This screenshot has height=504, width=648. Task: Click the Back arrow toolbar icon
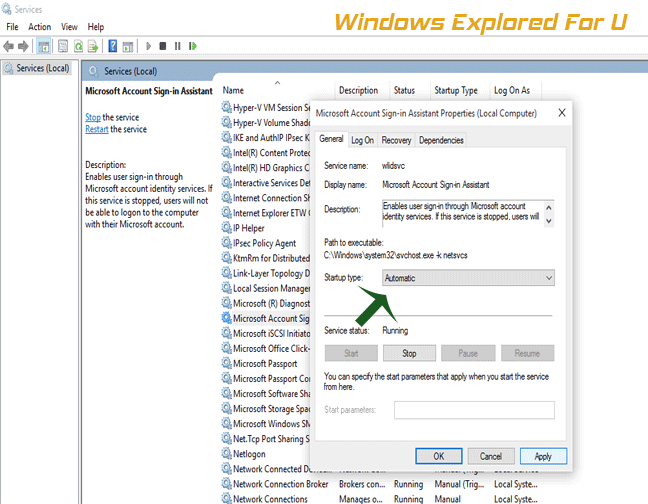point(8,46)
